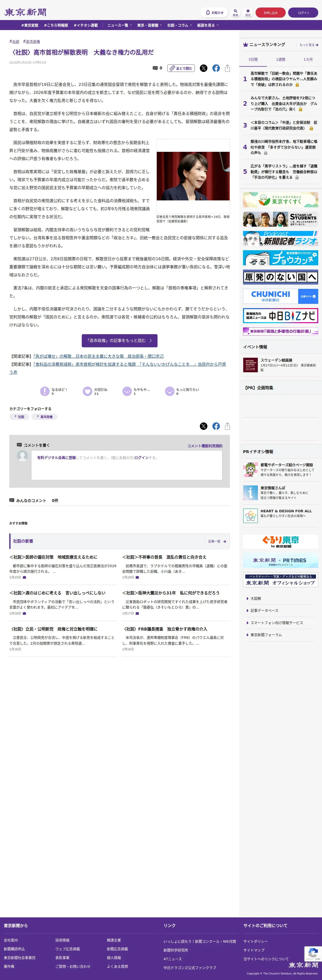Follow the 高市政権 category

coord(45,417)
